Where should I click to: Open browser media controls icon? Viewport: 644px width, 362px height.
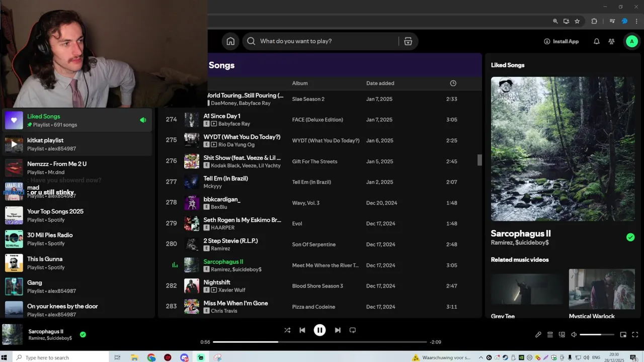tap(612, 21)
